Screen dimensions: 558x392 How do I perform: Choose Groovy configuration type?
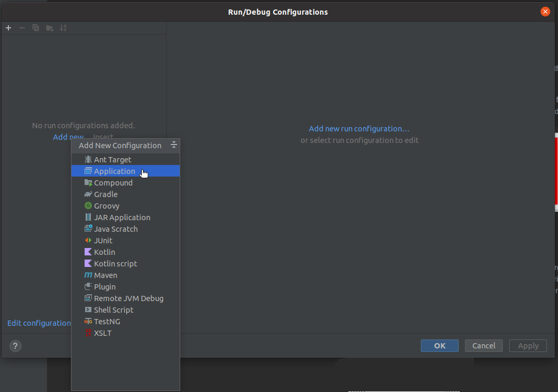(x=125, y=206)
